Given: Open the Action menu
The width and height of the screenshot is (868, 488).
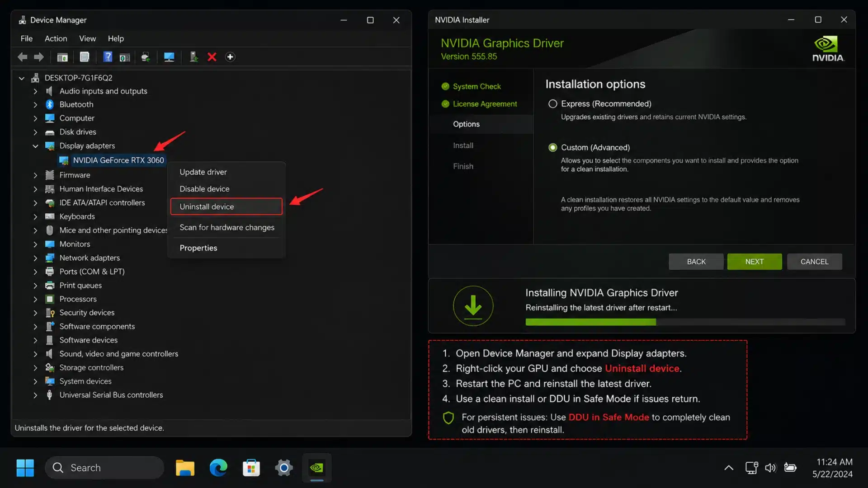Looking at the screenshot, I should [x=56, y=39].
